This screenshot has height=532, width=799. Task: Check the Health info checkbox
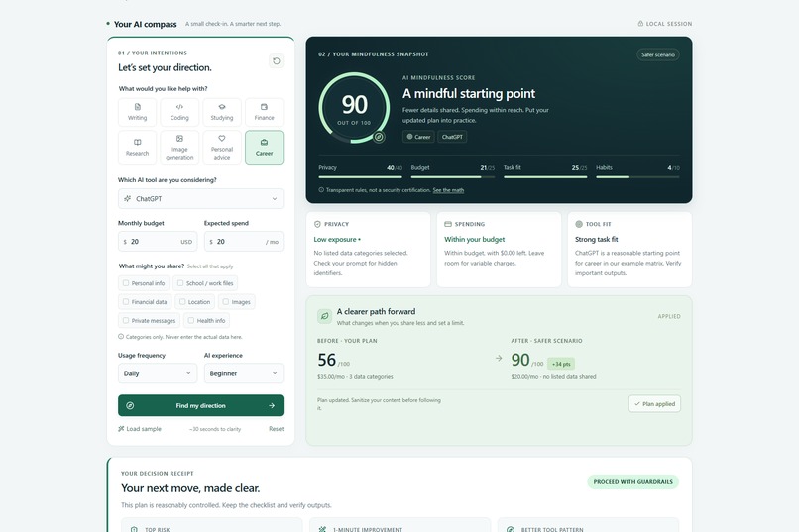[191, 320]
